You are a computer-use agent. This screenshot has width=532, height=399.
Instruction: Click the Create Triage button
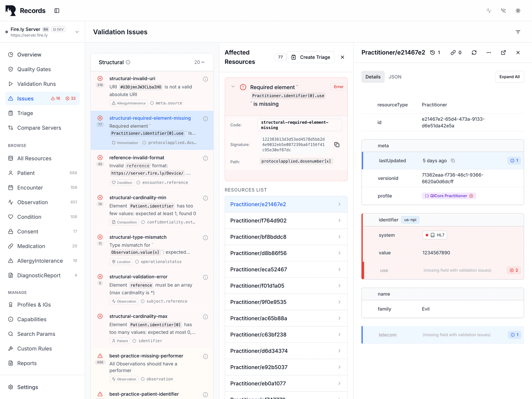(310, 57)
